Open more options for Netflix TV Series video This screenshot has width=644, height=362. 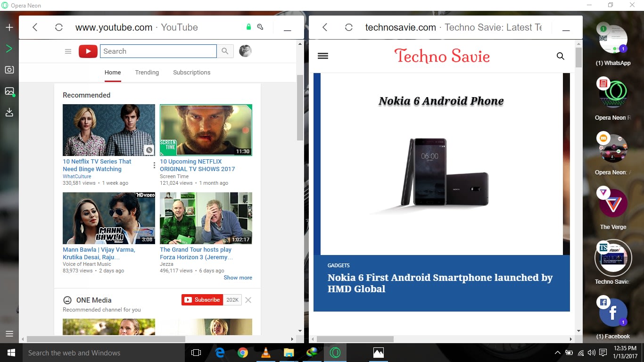tap(154, 165)
